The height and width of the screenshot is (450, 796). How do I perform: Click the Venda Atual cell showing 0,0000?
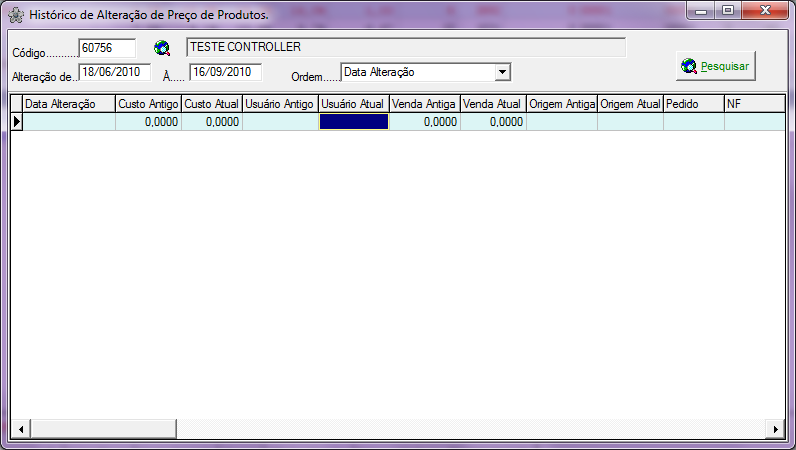coord(493,122)
